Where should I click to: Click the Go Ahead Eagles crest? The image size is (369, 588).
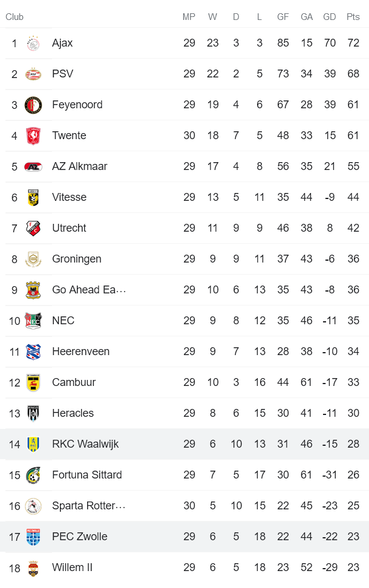(33, 290)
